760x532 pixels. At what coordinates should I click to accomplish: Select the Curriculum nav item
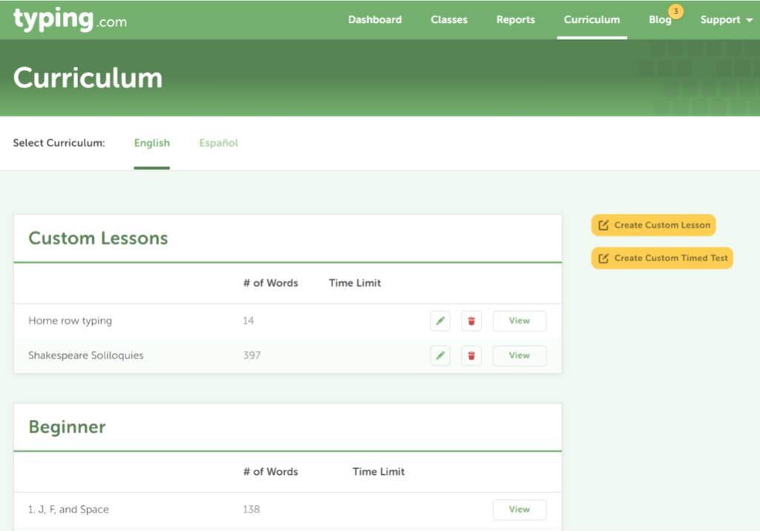click(592, 20)
